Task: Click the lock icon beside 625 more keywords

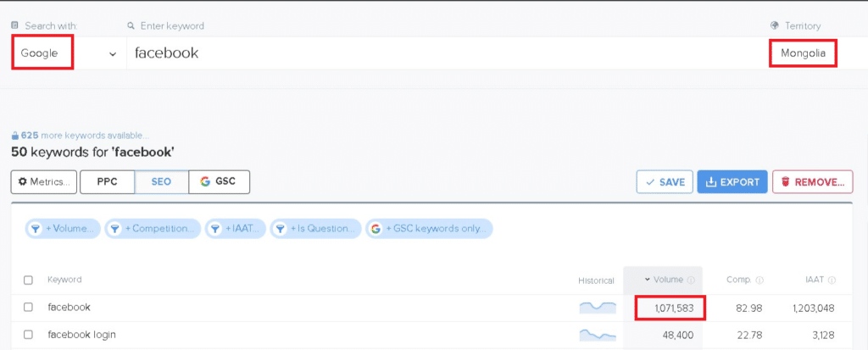Action: click(x=15, y=135)
